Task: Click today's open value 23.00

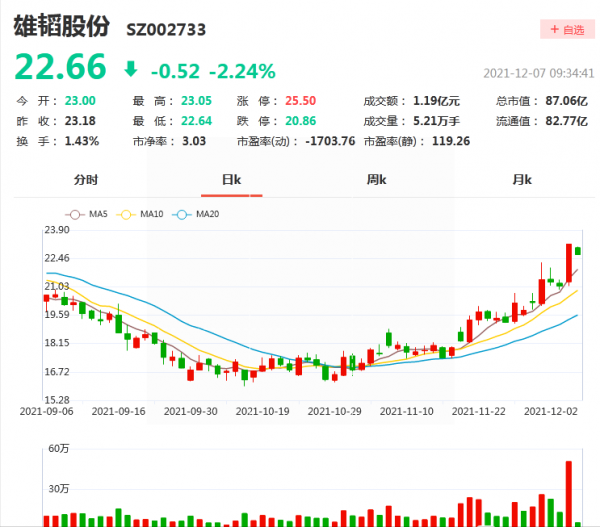Action: [x=80, y=101]
